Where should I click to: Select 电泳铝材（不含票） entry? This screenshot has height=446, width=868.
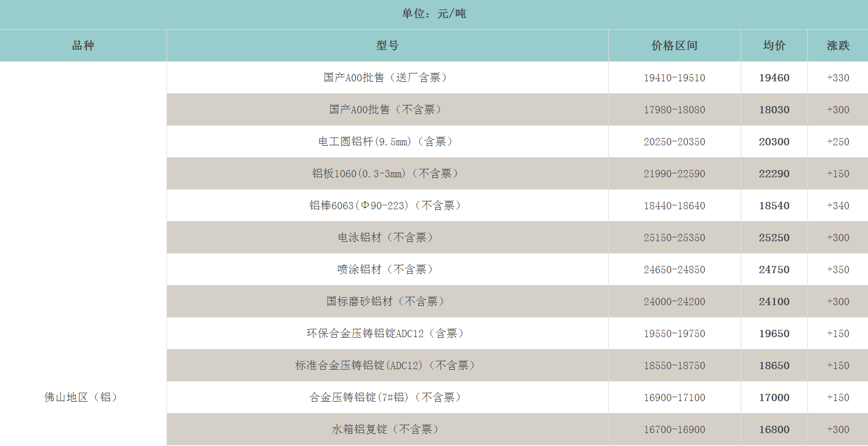click(x=387, y=237)
